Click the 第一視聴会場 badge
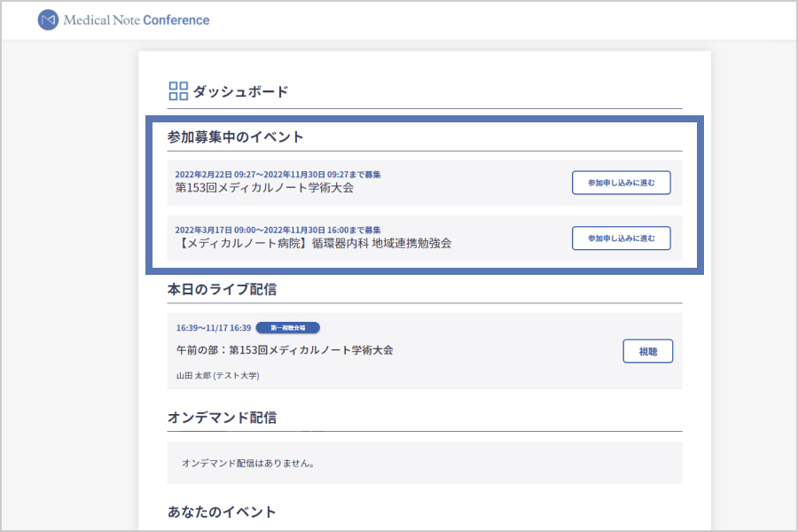This screenshot has height=532, width=798. 287,328
